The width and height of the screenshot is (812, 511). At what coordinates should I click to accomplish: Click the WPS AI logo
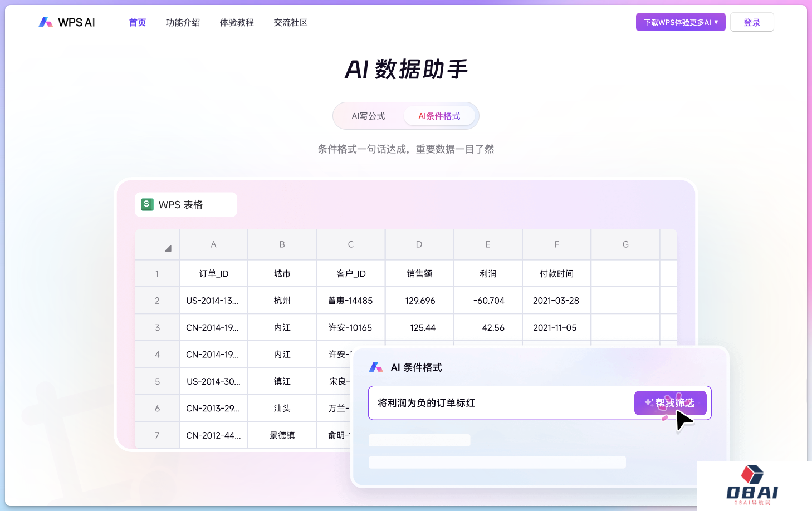coord(67,22)
